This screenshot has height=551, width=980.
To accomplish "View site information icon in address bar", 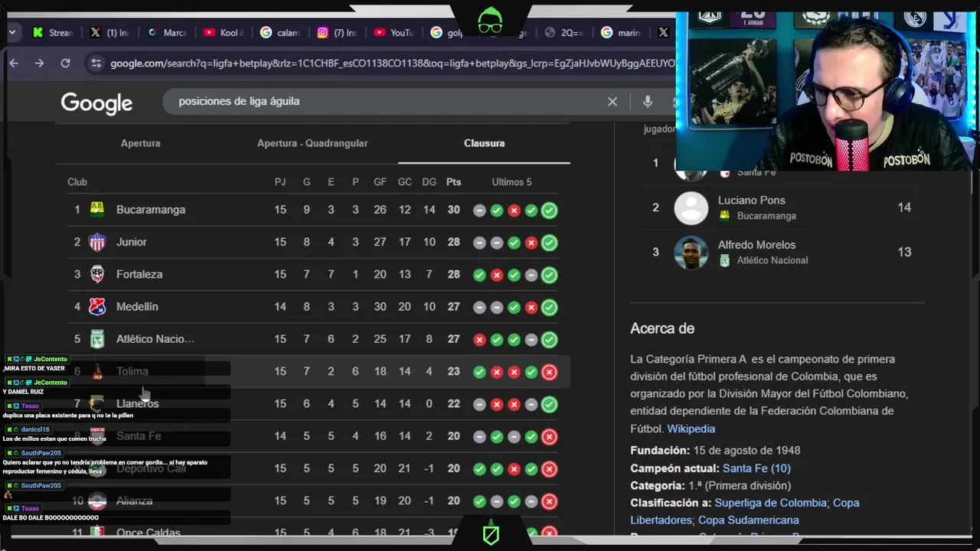I will [x=96, y=64].
